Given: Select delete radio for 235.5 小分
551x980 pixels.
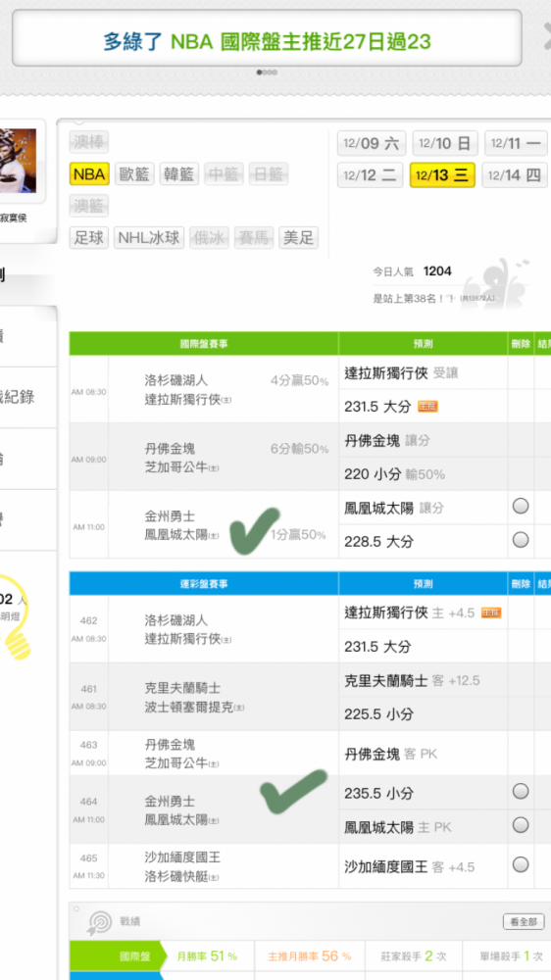Looking at the screenshot, I should (x=521, y=791).
